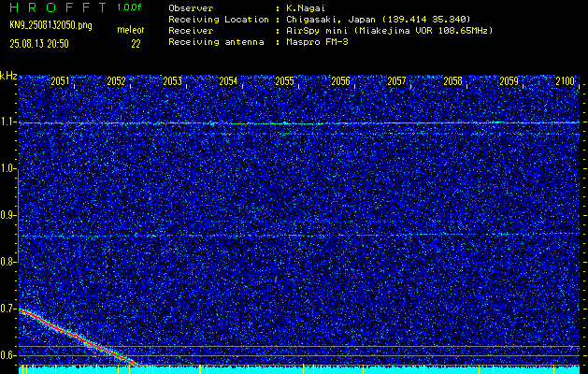Click the 0.7 kHz axis label
This screenshot has width=588, height=374.
pyautogui.click(x=8, y=309)
